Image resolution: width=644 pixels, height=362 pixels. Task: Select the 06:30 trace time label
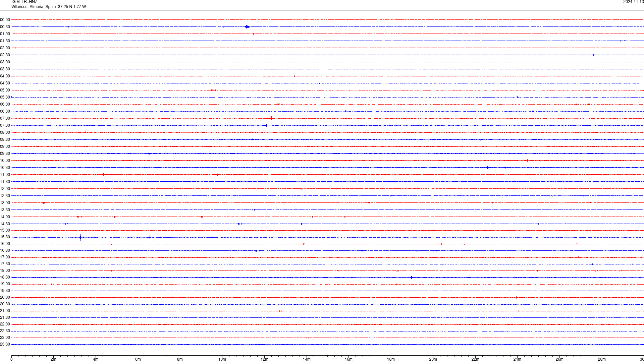(5, 111)
